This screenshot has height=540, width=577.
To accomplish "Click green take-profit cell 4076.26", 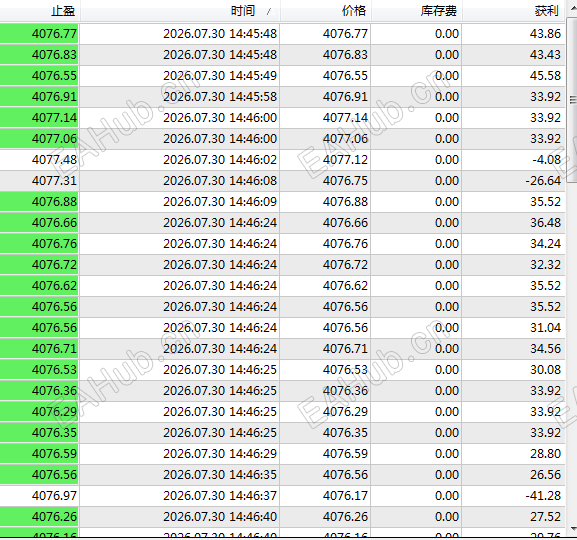I will (x=39, y=516).
